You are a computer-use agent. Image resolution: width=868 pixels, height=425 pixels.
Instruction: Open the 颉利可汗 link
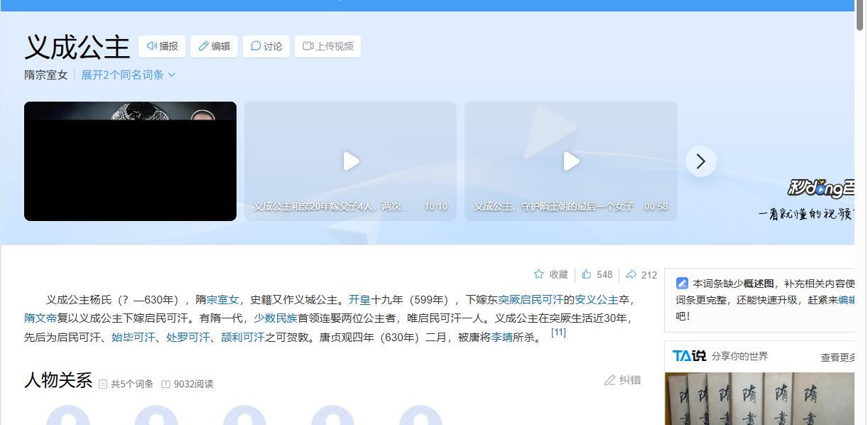[x=242, y=337]
